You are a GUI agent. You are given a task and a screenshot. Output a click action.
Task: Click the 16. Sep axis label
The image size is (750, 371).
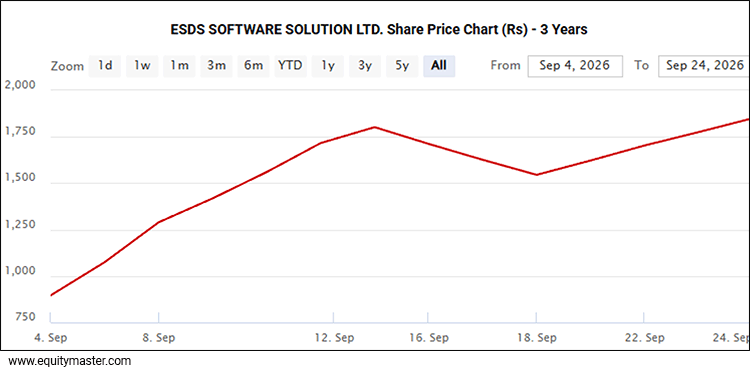pos(429,338)
